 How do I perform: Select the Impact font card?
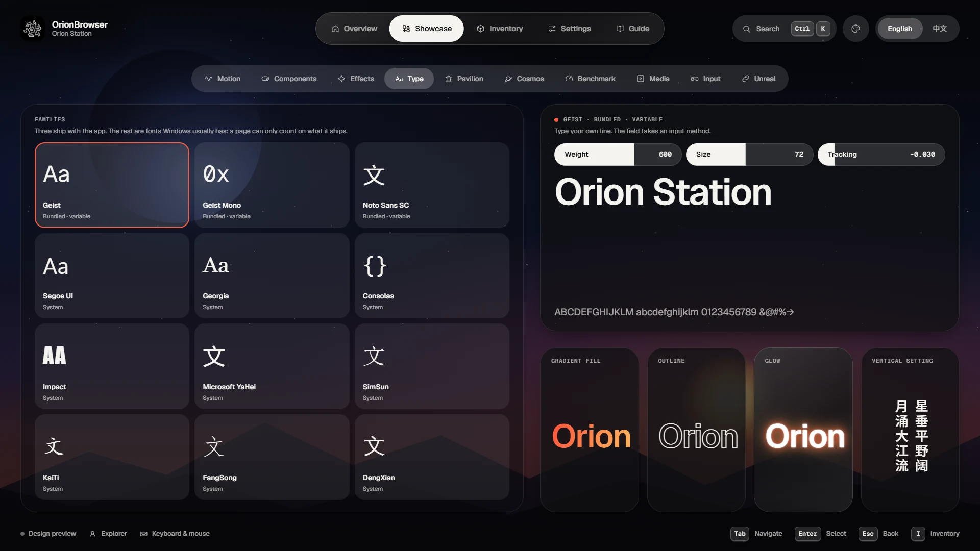[112, 367]
